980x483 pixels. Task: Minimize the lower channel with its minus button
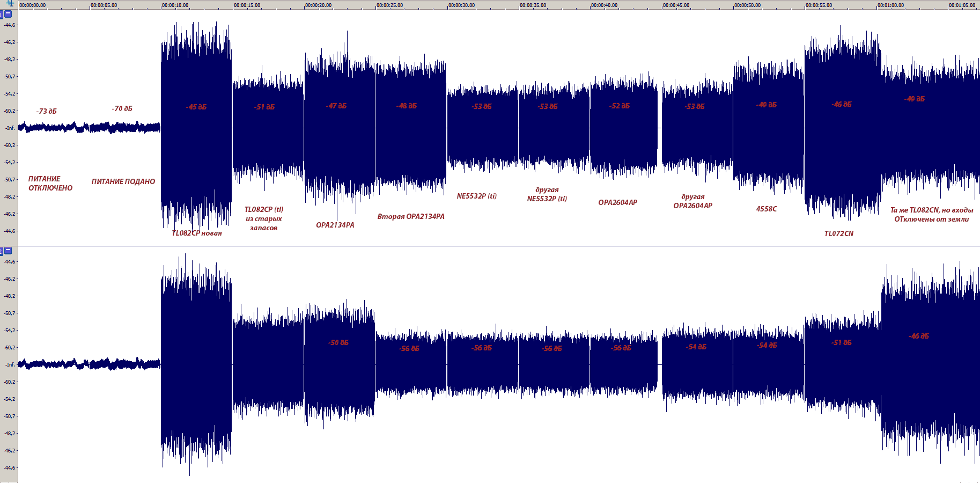(x=8, y=251)
